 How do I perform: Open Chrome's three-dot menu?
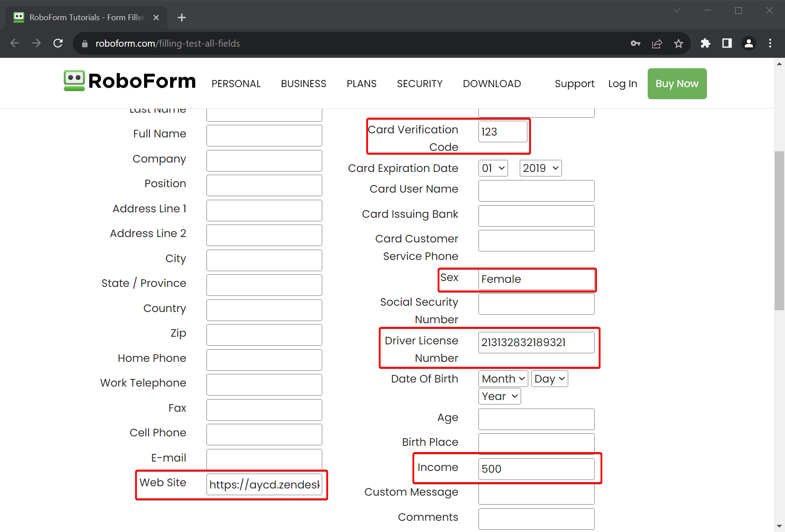[770, 43]
